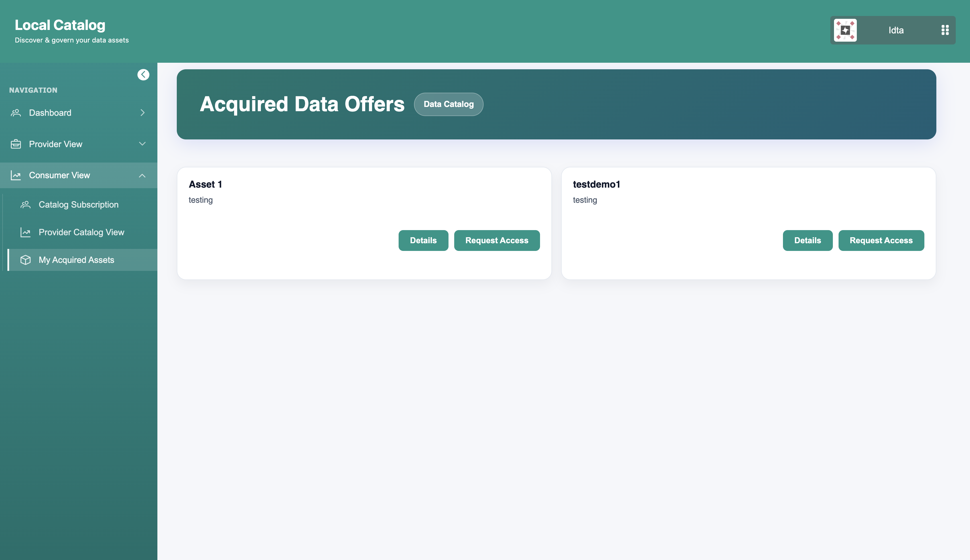Click the NAVIGATION section label
The width and height of the screenshot is (970, 560).
(x=33, y=90)
